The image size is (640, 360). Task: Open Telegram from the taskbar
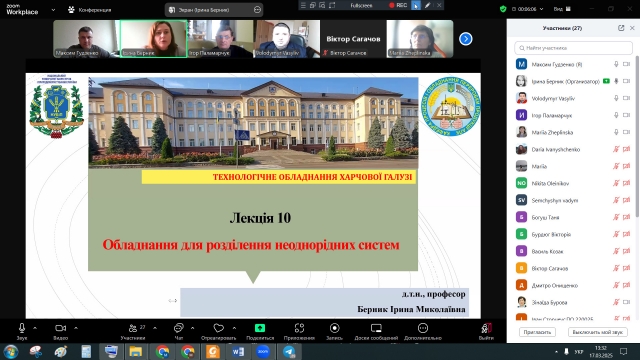[289, 351]
